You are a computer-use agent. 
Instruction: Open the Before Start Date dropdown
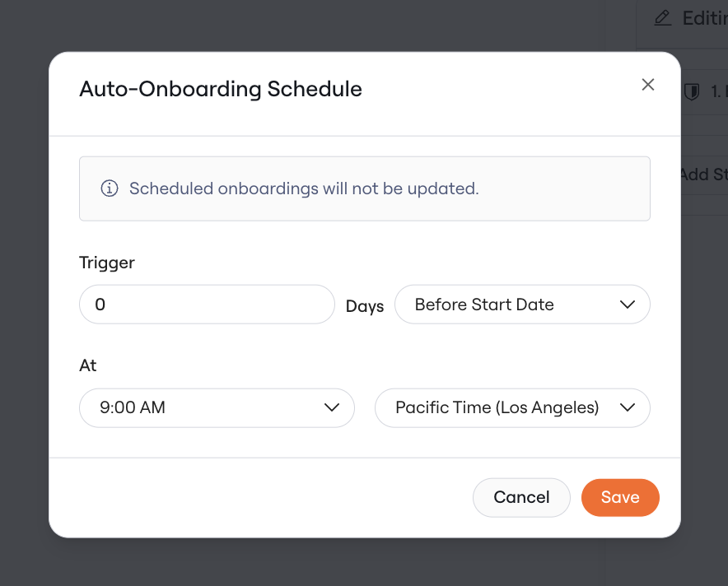tap(522, 305)
